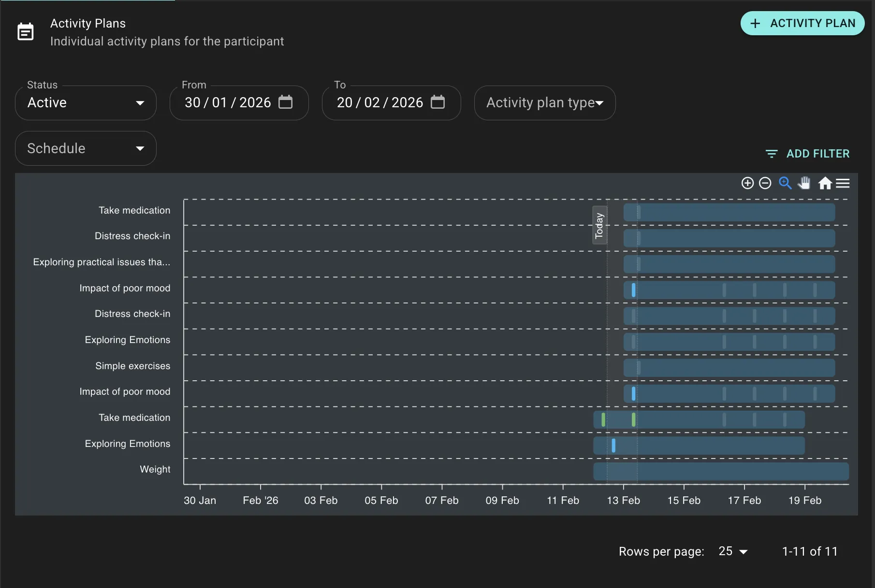Viewport: 875px width, 588px height.
Task: Click blue marker in bottom Exploring Emotions bar
Action: tap(613, 445)
